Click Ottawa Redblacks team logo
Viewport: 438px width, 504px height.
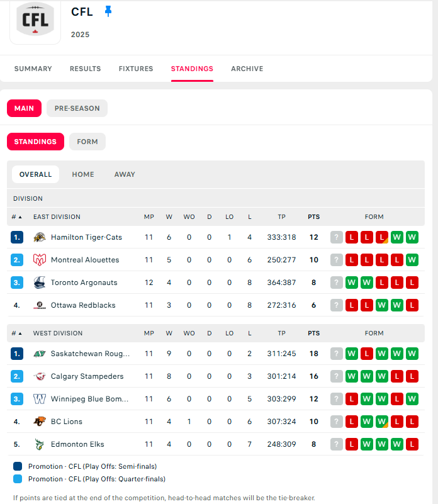tap(40, 305)
